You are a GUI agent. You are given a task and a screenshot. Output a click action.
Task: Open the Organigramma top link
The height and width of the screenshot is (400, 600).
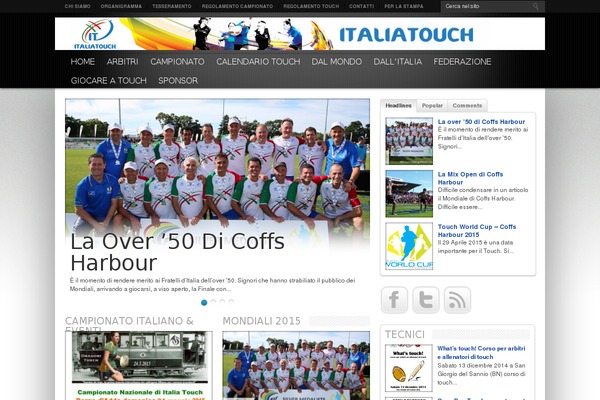pyautogui.click(x=121, y=6)
